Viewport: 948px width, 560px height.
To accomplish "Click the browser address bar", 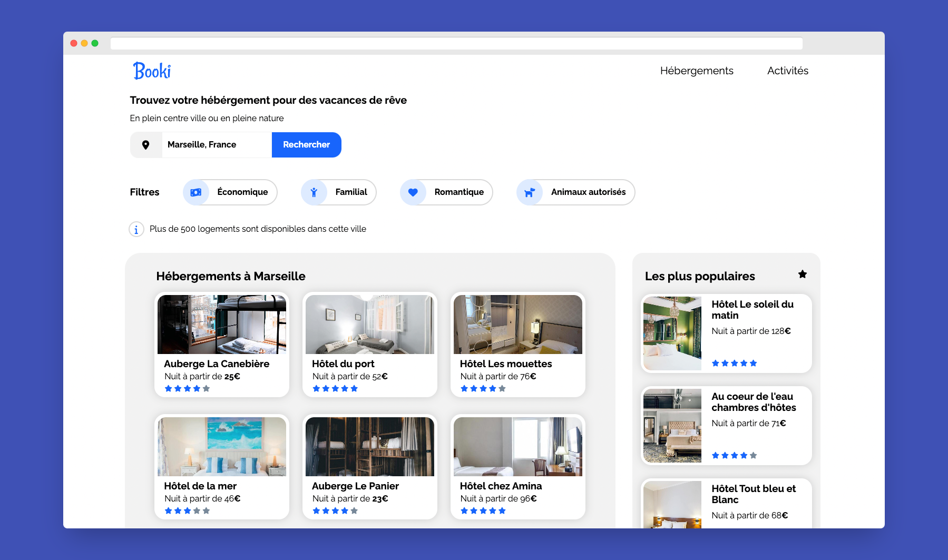I will (456, 43).
